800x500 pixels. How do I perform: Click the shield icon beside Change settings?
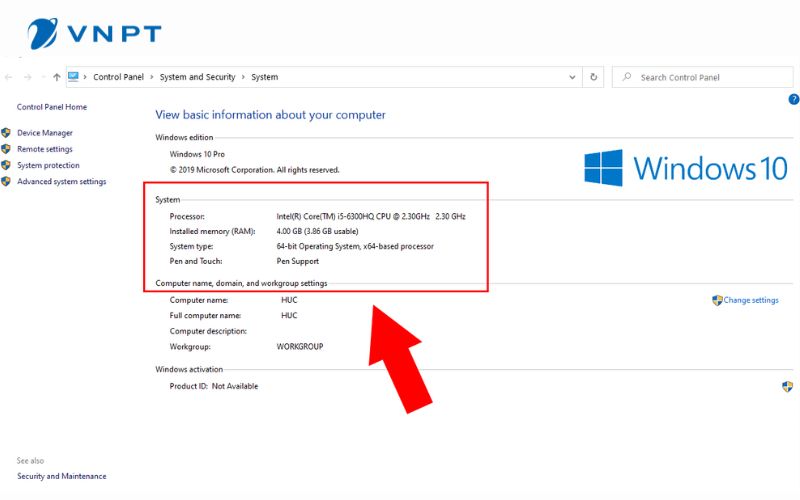[717, 300]
